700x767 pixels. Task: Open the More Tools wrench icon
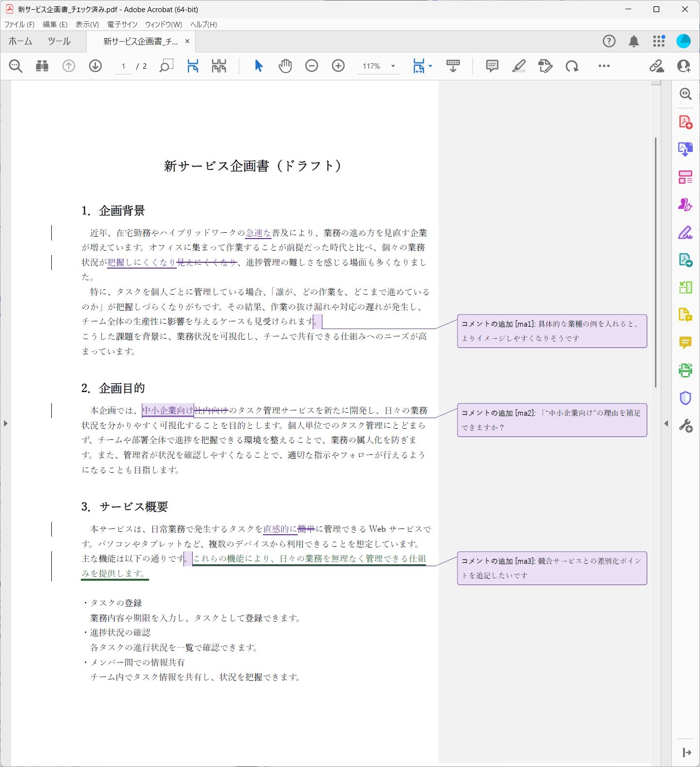[x=685, y=426]
